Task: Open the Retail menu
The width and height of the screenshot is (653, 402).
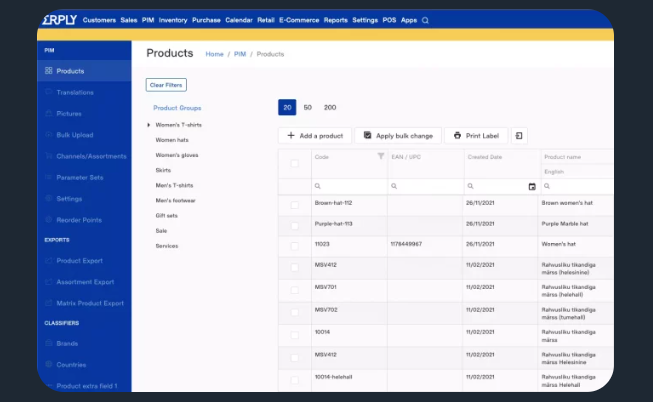Action: click(x=266, y=20)
